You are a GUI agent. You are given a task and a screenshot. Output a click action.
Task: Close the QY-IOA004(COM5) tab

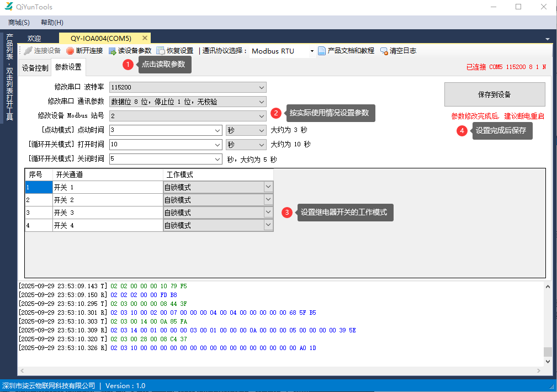click(x=145, y=38)
